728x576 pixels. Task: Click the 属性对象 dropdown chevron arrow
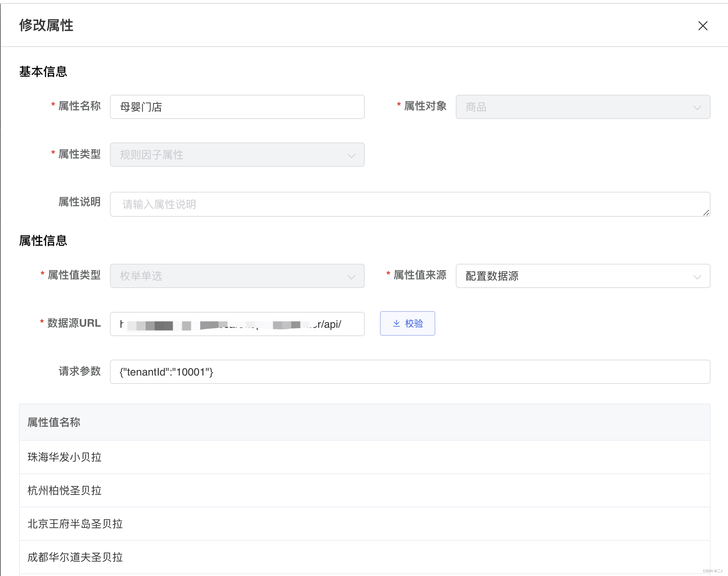(697, 108)
